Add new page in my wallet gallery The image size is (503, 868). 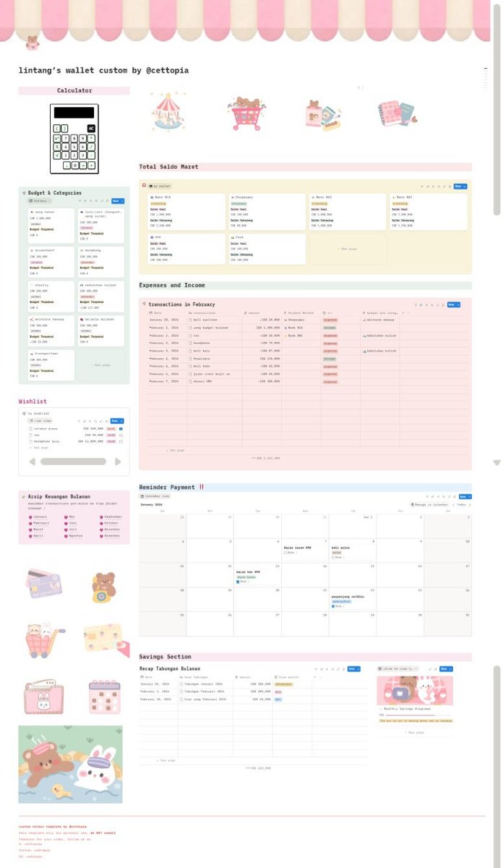coord(348,248)
